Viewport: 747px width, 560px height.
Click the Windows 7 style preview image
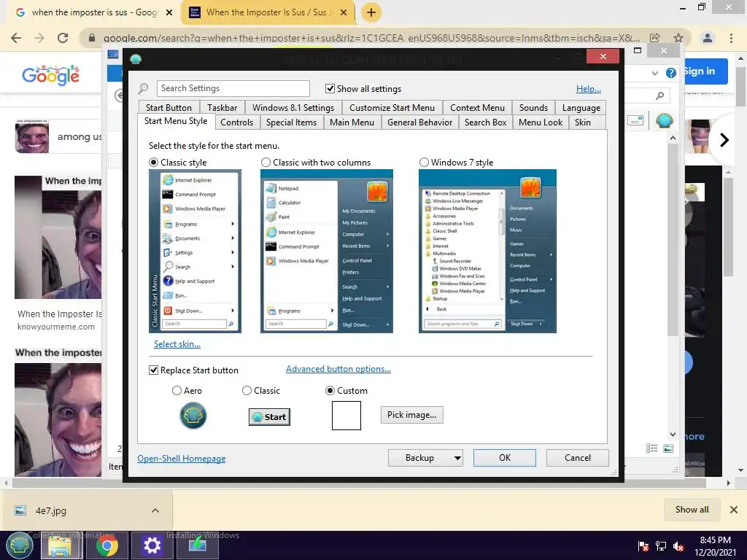point(487,251)
